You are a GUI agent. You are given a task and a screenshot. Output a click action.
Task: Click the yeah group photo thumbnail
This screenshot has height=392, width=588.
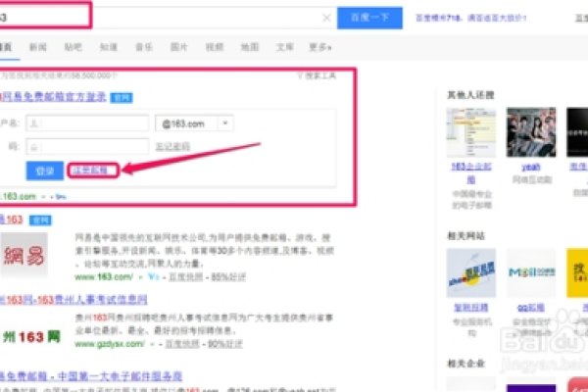pos(531,132)
